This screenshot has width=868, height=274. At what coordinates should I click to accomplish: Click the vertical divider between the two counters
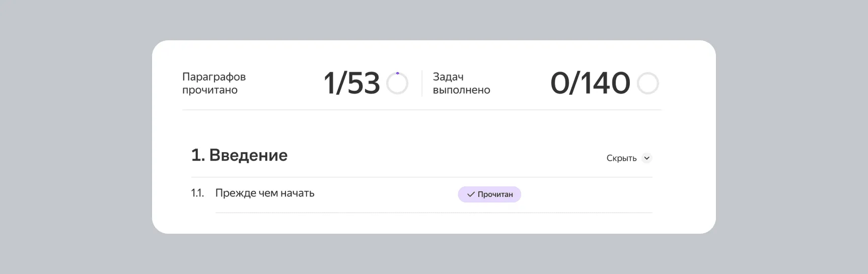pos(422,83)
